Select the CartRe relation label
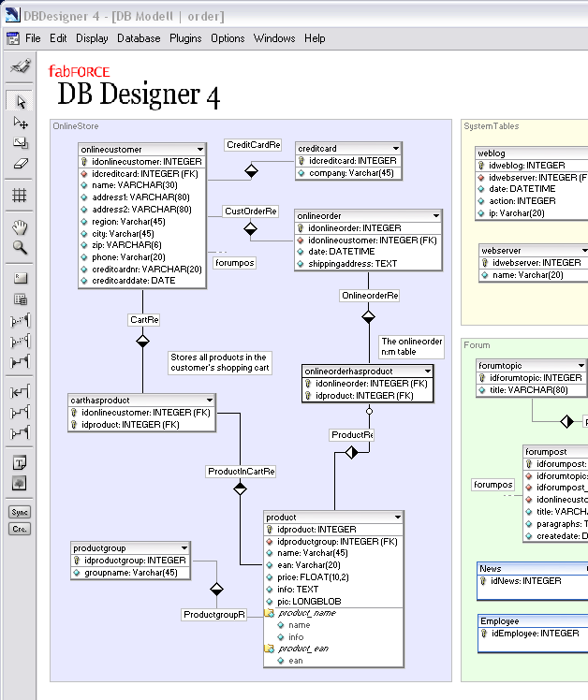This screenshot has width=588, height=700. pyautogui.click(x=144, y=320)
